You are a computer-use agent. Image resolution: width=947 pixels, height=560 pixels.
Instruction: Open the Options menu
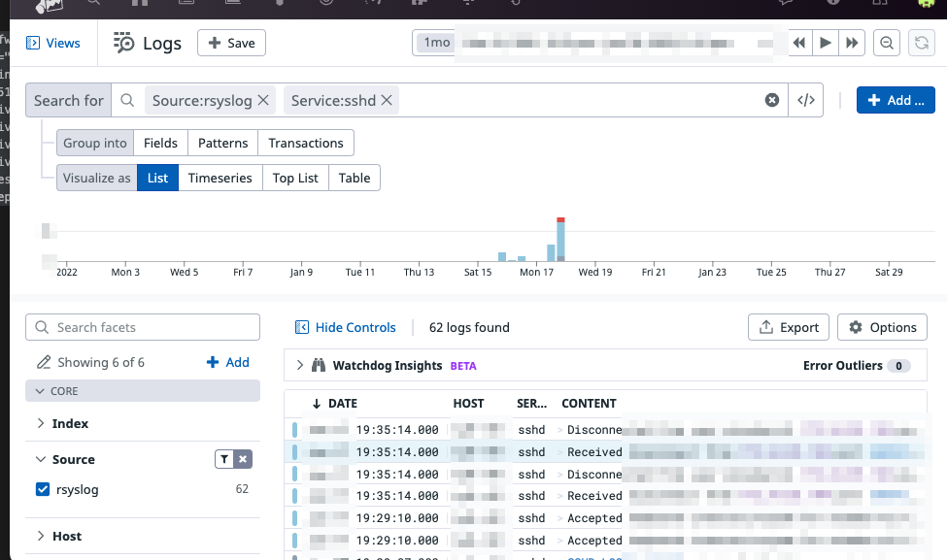(882, 327)
